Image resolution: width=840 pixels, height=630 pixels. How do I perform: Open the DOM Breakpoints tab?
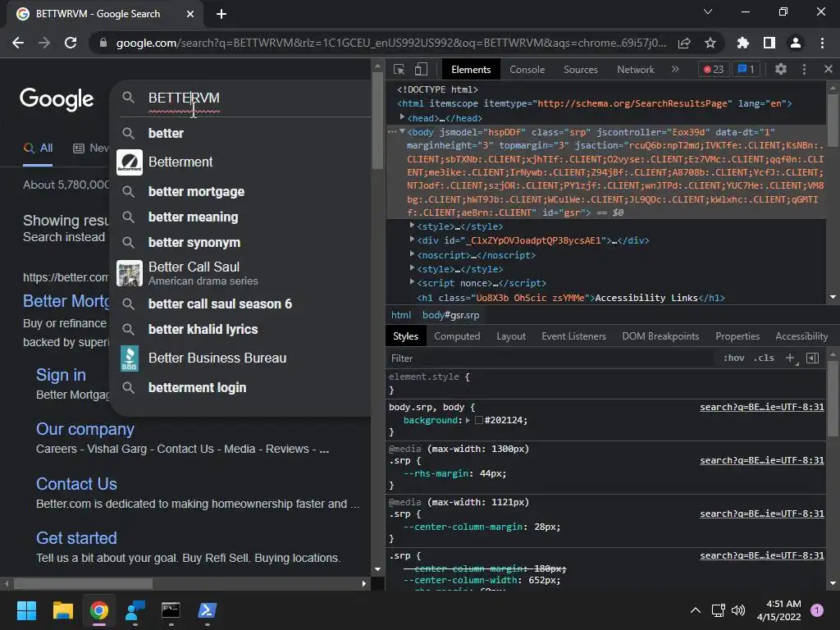tap(660, 336)
